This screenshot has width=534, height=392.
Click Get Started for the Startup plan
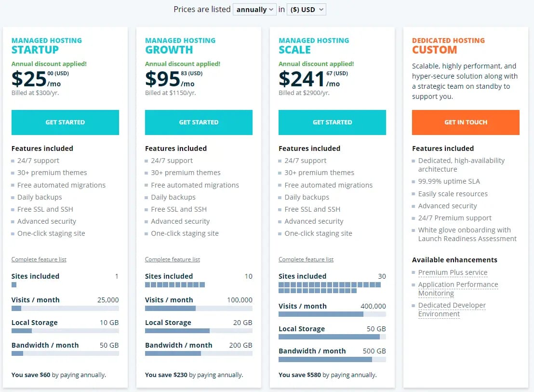pyautogui.click(x=65, y=122)
